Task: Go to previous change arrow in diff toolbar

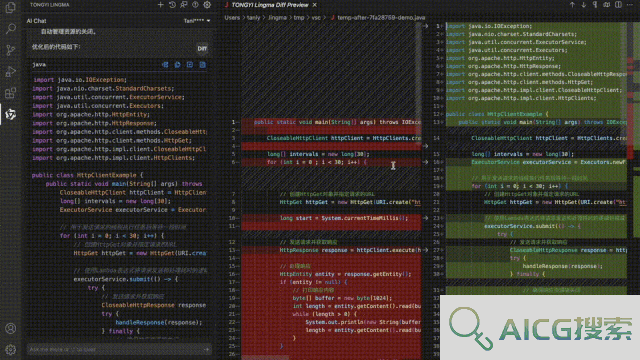Action: click(572, 5)
